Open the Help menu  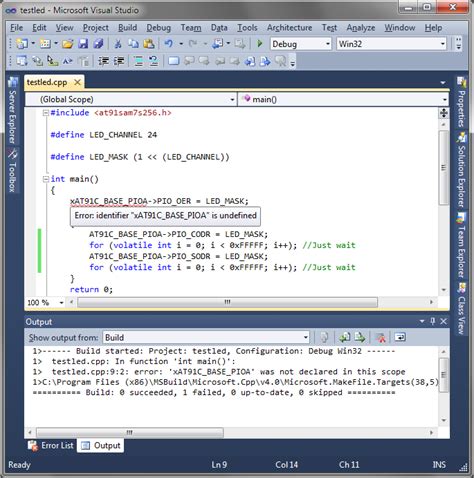click(433, 28)
